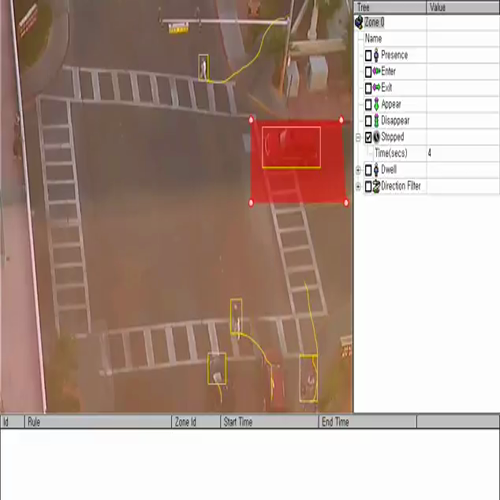Image resolution: width=500 pixels, height=500 pixels.
Task: Click the Dwell rule icon
Action: (376, 169)
